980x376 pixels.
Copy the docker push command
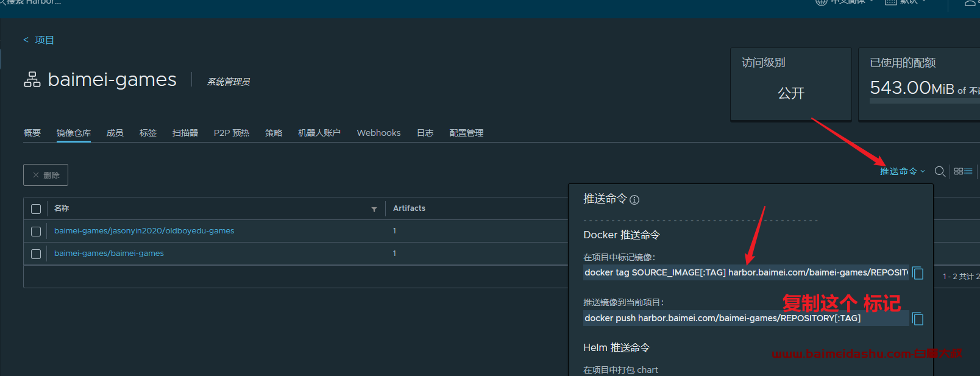coord(918,319)
